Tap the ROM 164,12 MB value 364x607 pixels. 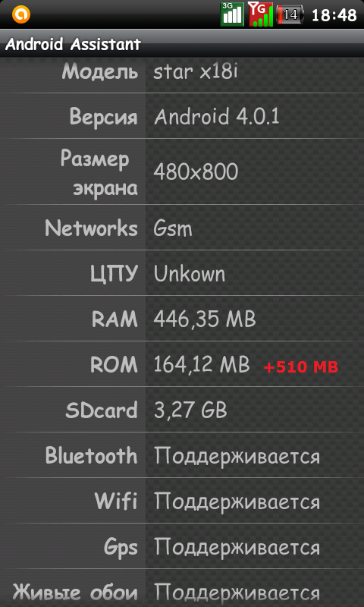pyautogui.click(x=202, y=365)
